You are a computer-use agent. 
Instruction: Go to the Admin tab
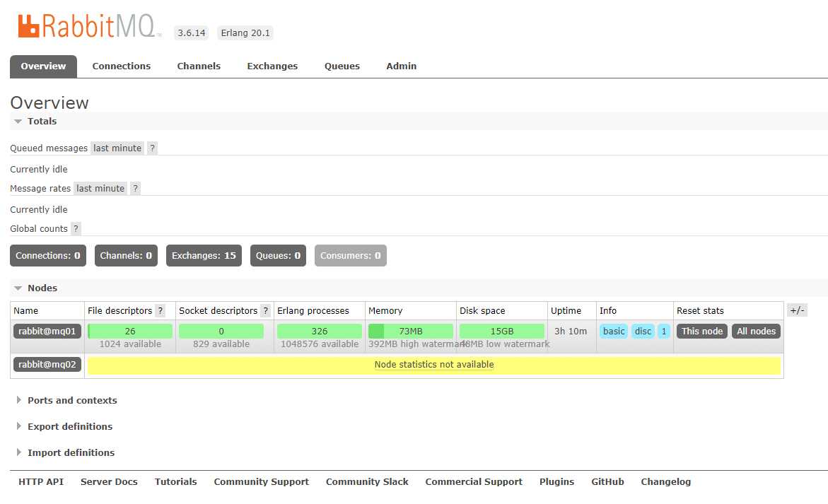[402, 66]
